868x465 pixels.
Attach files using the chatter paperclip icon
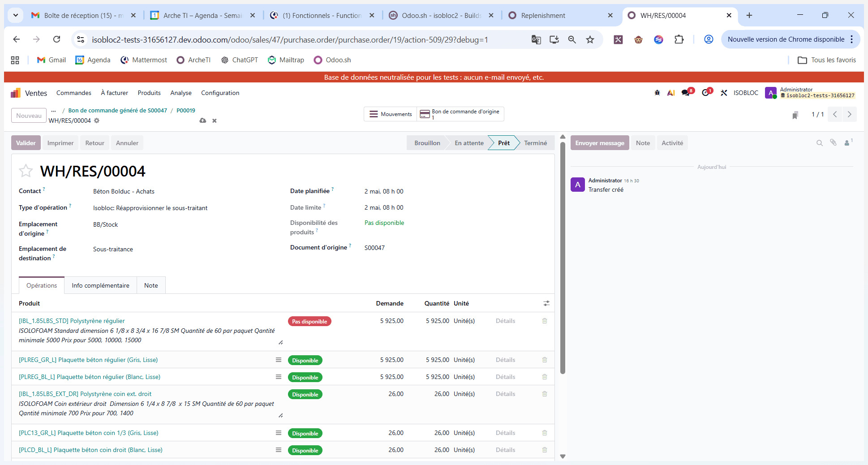tap(833, 142)
